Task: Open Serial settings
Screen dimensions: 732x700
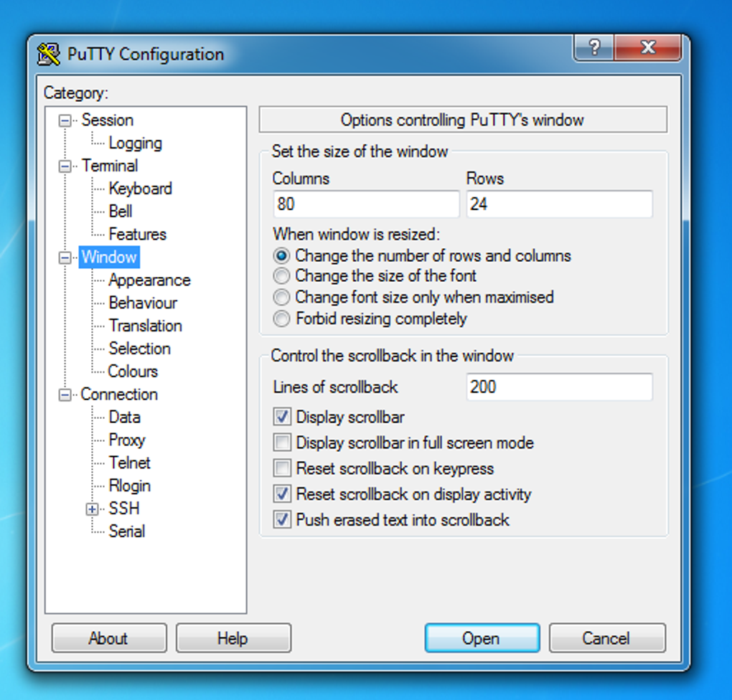Action: pos(126,531)
